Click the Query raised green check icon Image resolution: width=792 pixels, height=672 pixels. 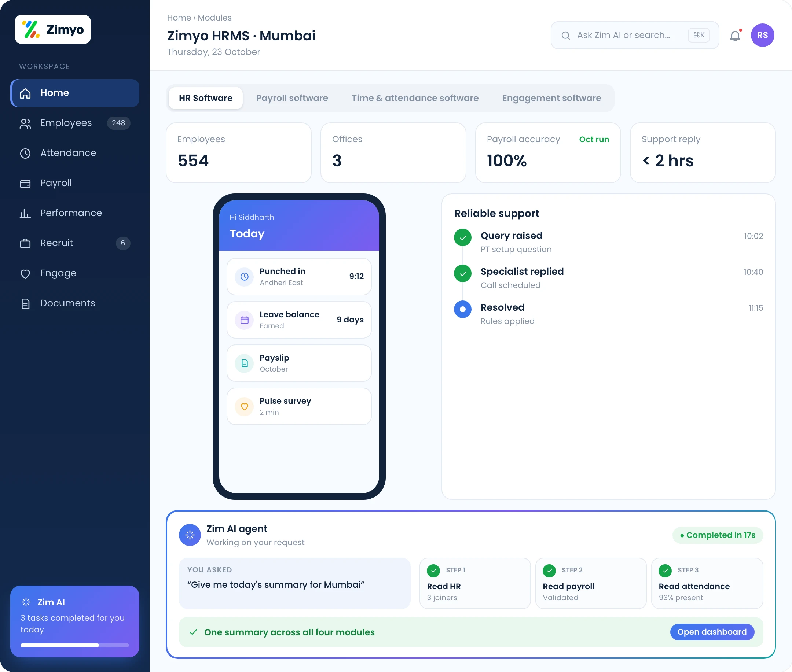tap(463, 238)
